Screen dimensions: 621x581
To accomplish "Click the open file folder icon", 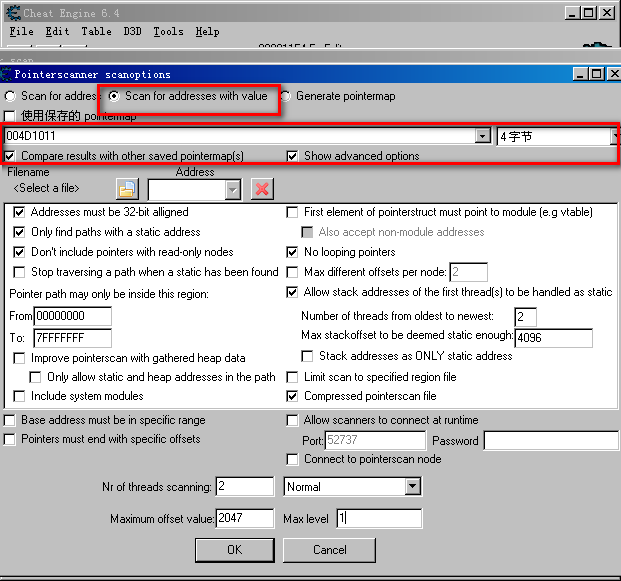I will pyautogui.click(x=127, y=189).
